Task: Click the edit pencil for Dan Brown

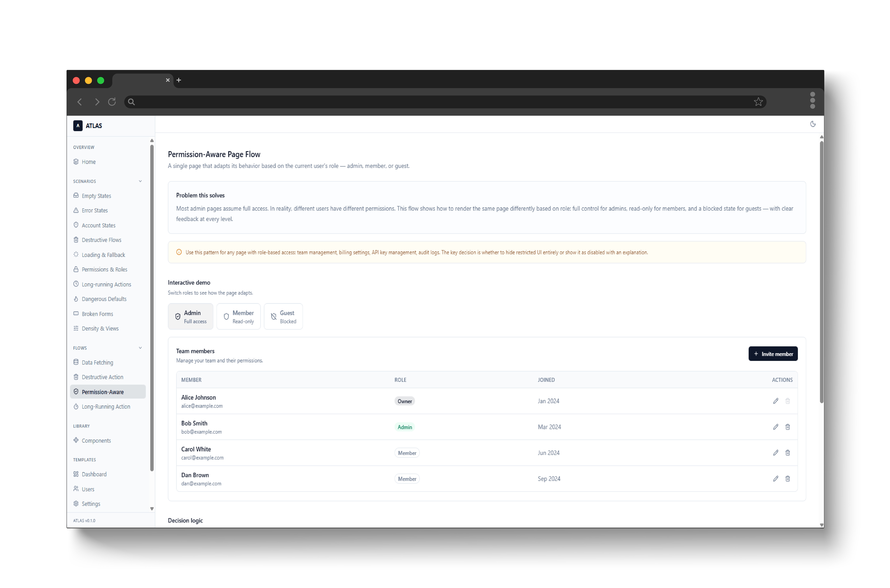Action: 775,479
